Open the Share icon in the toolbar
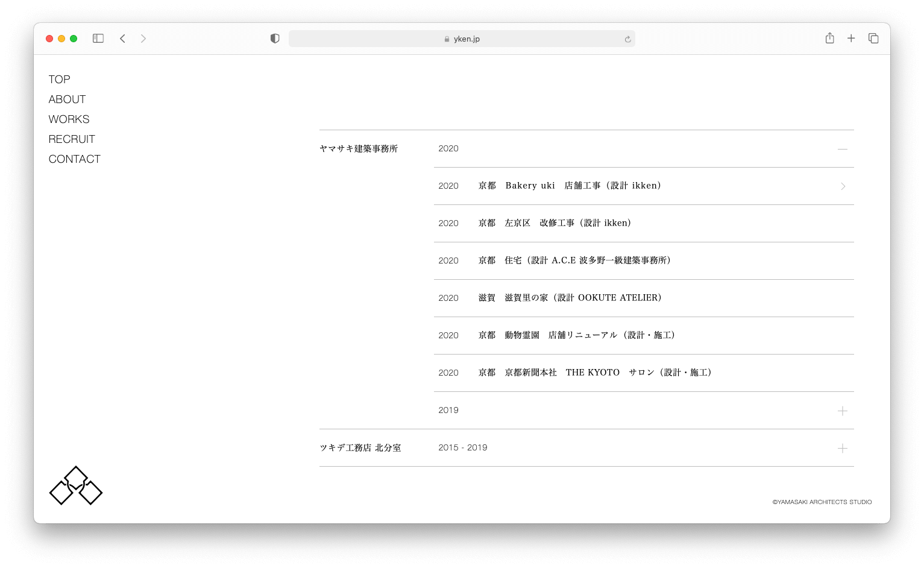The width and height of the screenshot is (924, 568). [x=829, y=39]
